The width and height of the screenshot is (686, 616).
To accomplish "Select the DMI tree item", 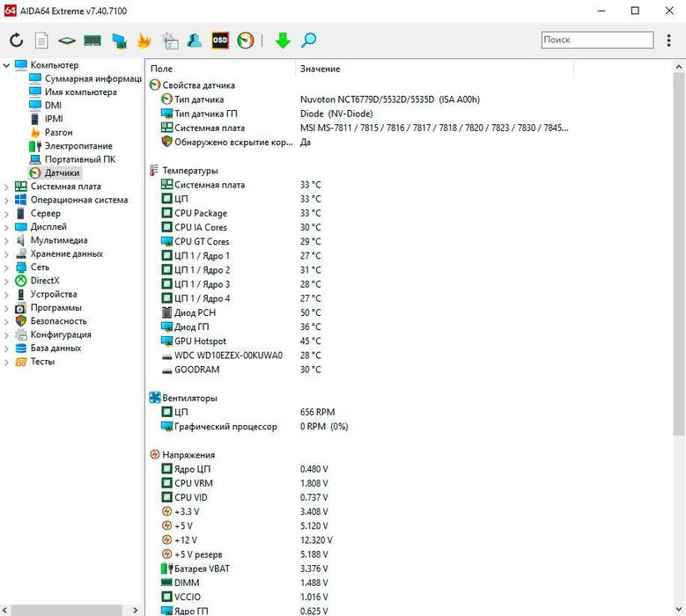I will point(53,106).
